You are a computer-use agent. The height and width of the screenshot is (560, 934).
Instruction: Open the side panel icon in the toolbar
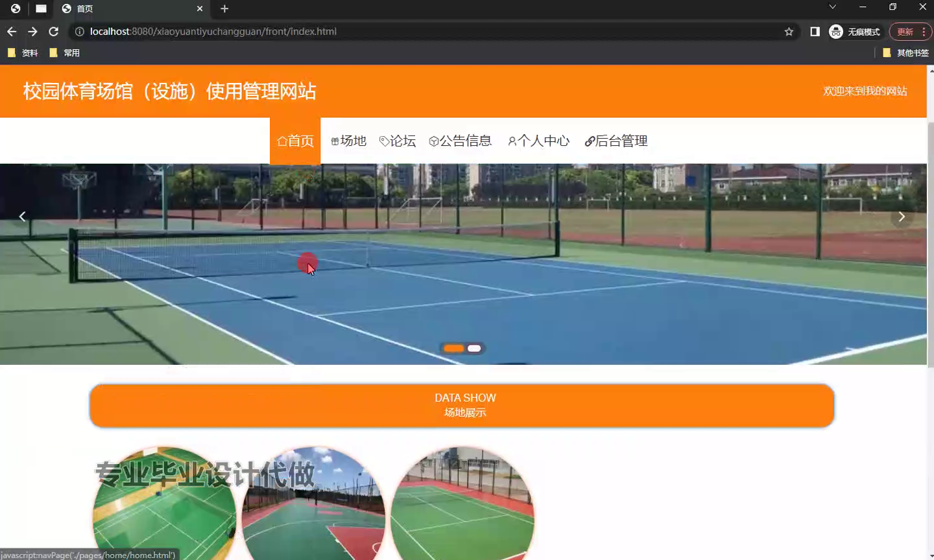tap(815, 31)
